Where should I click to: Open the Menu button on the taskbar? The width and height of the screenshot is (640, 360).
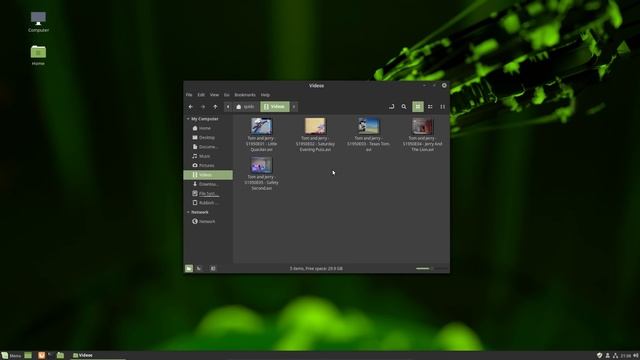[11, 356]
